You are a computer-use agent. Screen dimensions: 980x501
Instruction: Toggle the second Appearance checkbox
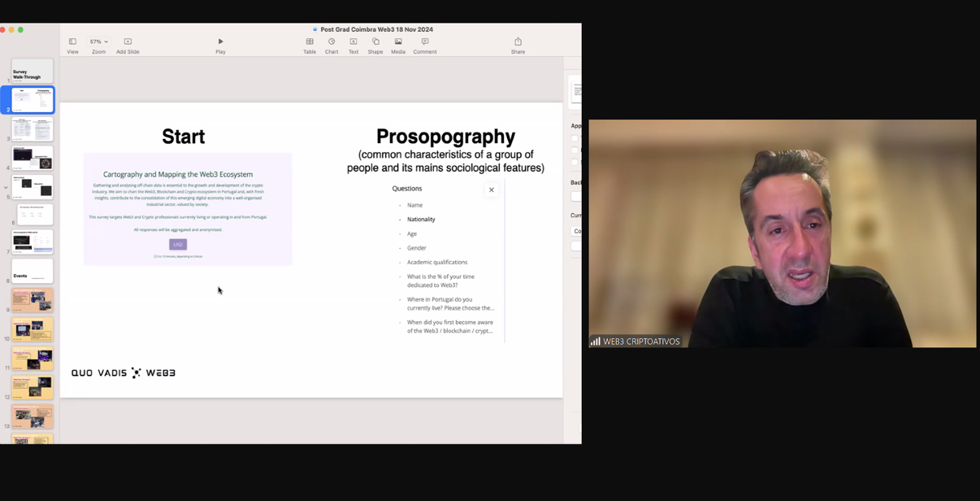coord(575,150)
